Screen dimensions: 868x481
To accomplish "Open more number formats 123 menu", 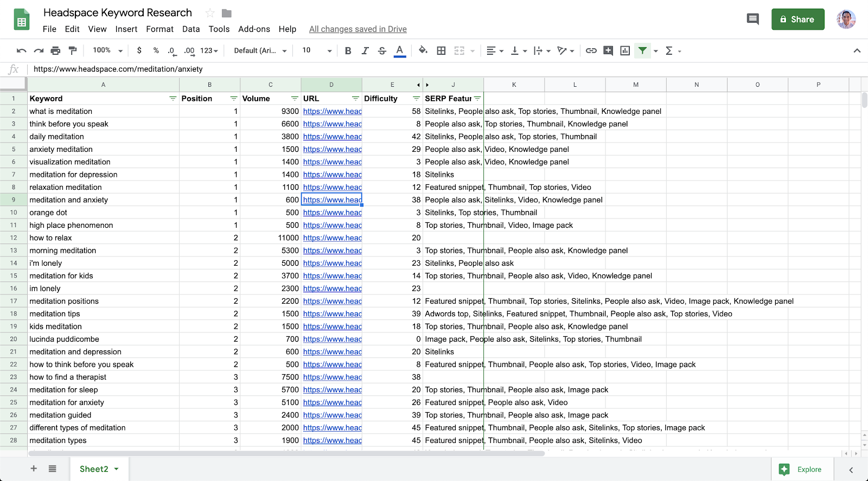I will point(209,50).
